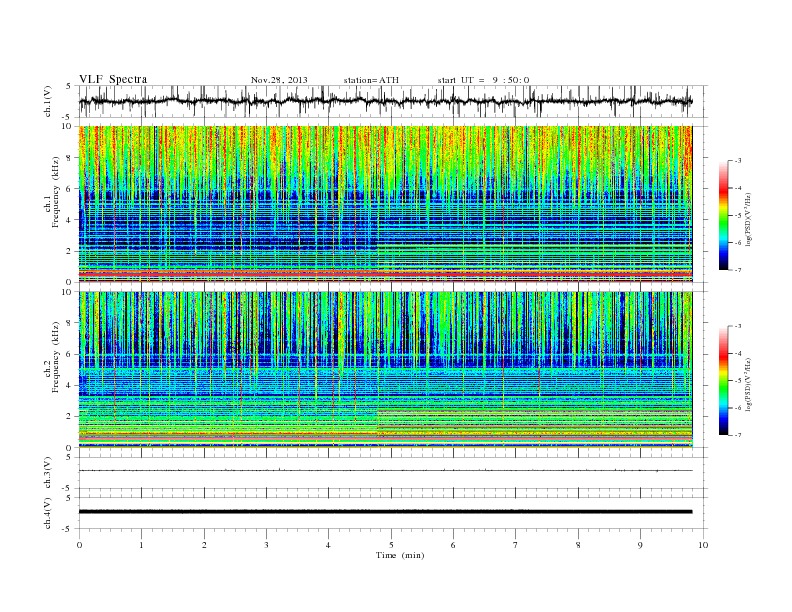Click the ch.1 waveform trace panel

tap(393, 101)
